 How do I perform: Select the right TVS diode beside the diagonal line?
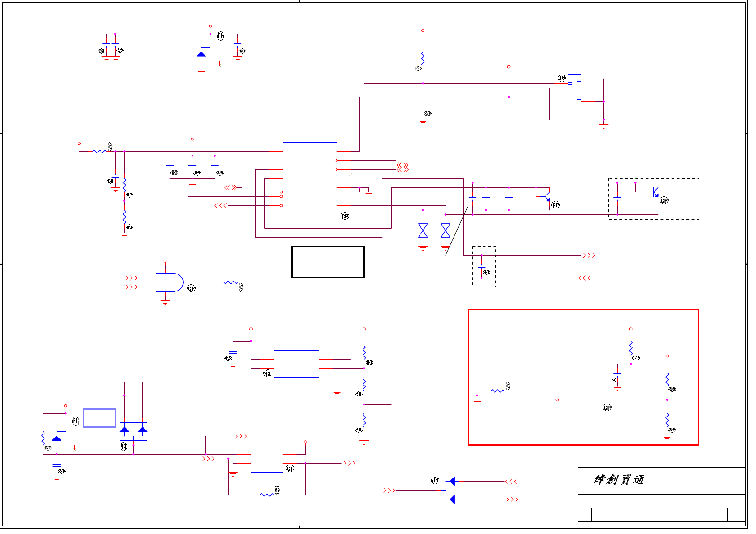click(446, 230)
